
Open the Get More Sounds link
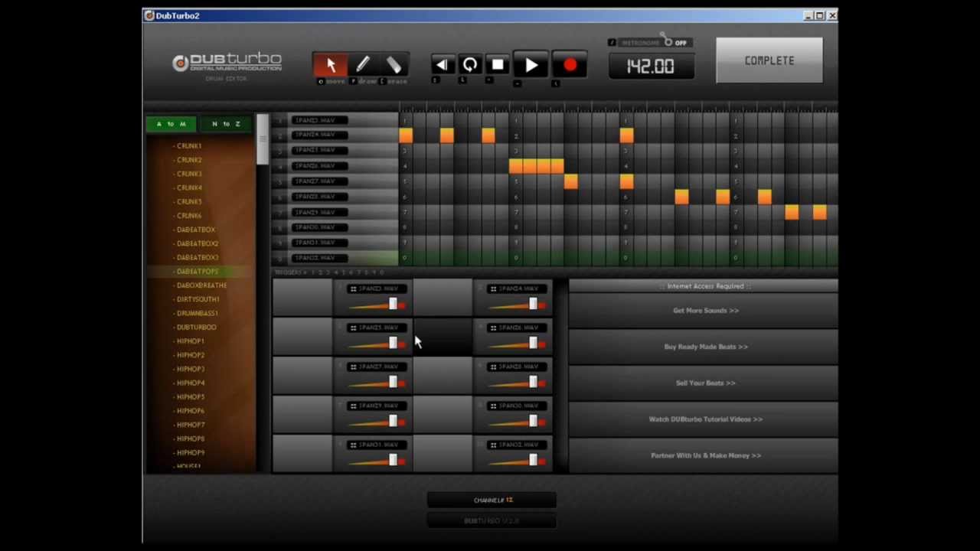point(705,311)
